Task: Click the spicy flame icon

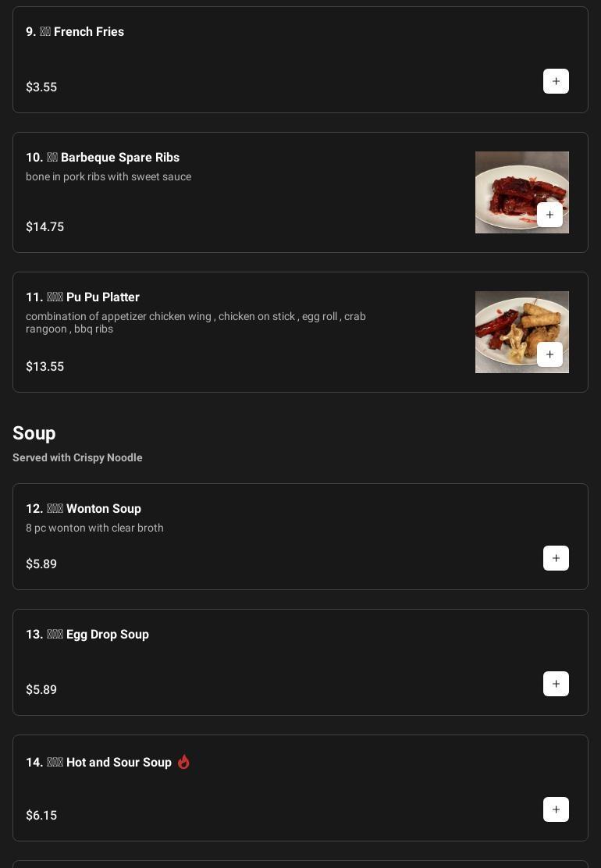Action: [x=183, y=762]
